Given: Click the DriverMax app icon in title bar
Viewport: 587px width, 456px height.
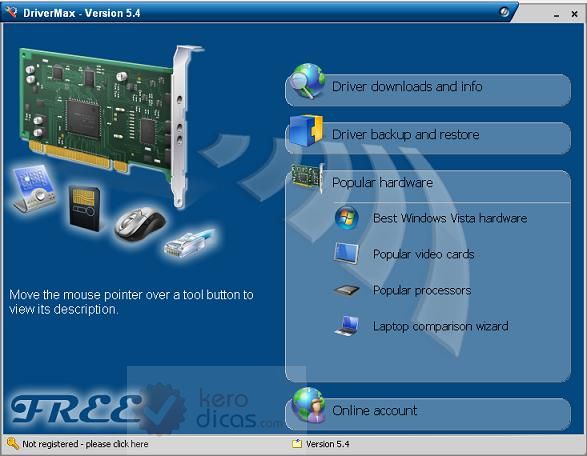Looking at the screenshot, I should click(x=11, y=12).
